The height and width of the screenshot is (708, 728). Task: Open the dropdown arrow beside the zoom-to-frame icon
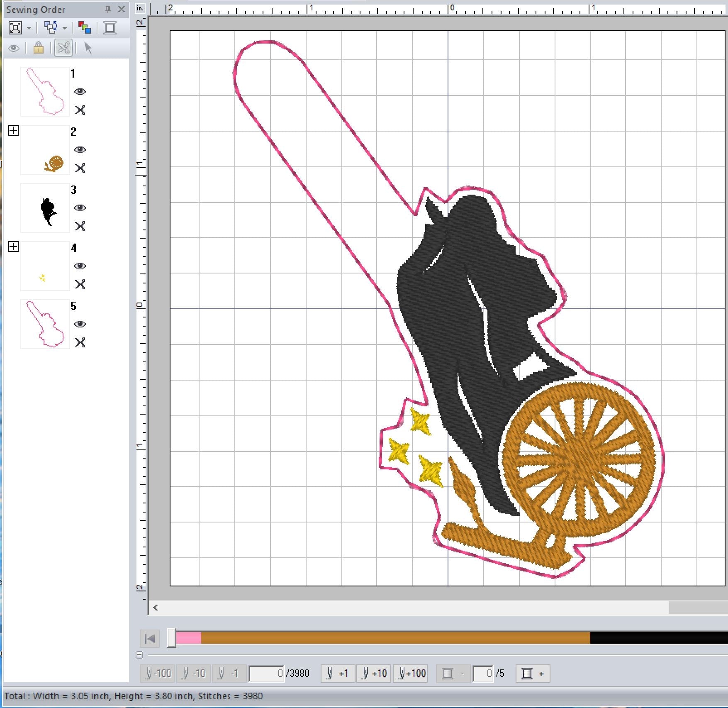[x=29, y=28]
